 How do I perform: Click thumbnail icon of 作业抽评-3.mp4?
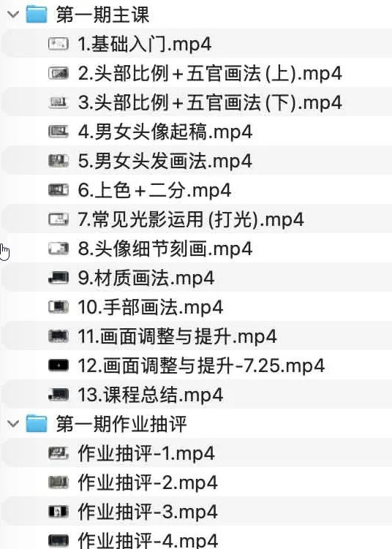point(59,512)
